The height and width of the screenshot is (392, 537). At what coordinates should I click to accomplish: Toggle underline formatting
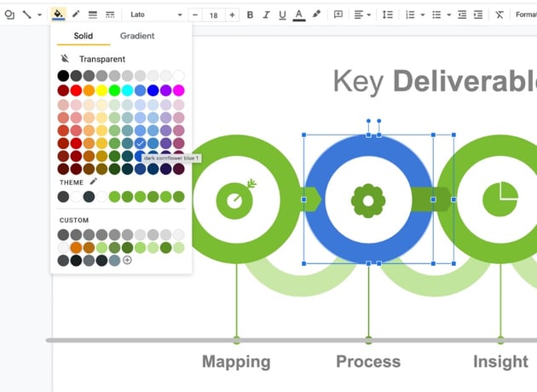click(282, 14)
